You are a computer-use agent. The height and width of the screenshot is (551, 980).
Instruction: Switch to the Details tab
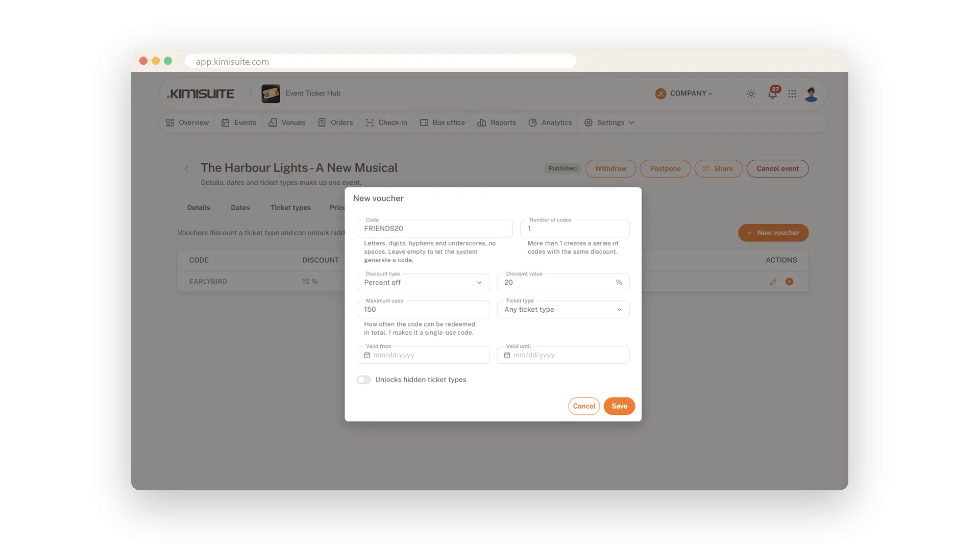click(199, 208)
